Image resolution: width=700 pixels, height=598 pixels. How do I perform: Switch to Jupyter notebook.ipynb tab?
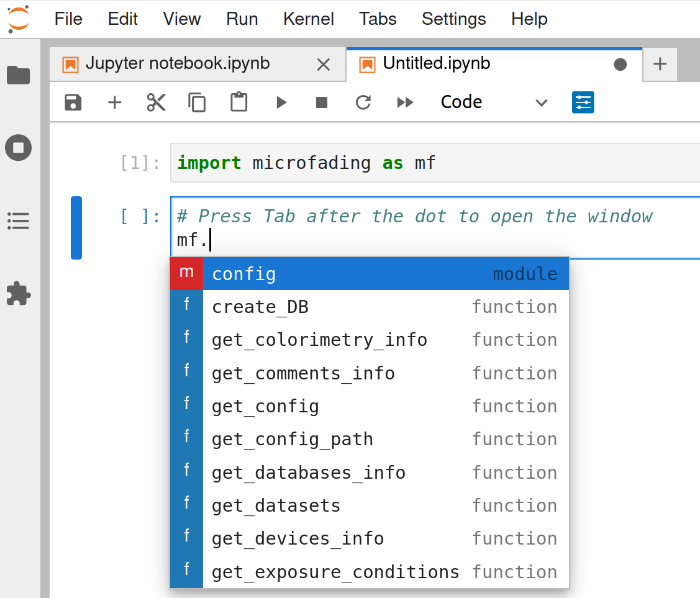coord(178,64)
